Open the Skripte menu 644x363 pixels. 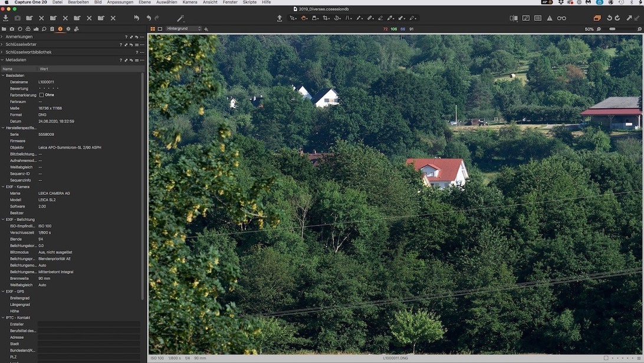249,2
